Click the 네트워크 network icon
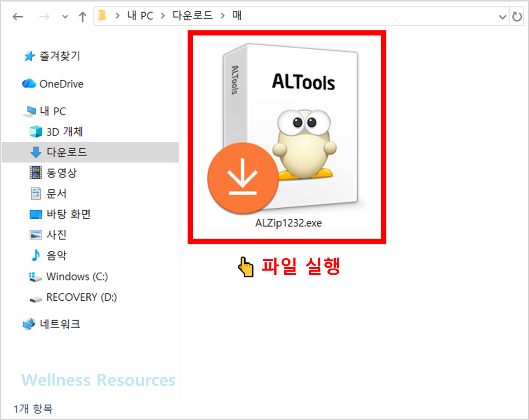This screenshot has height=420, width=529. [x=29, y=324]
